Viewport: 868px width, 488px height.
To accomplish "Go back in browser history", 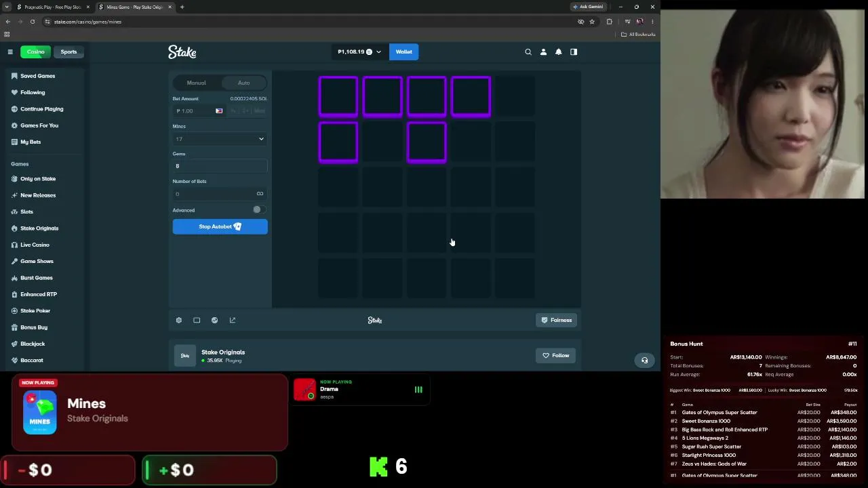I will [8, 22].
